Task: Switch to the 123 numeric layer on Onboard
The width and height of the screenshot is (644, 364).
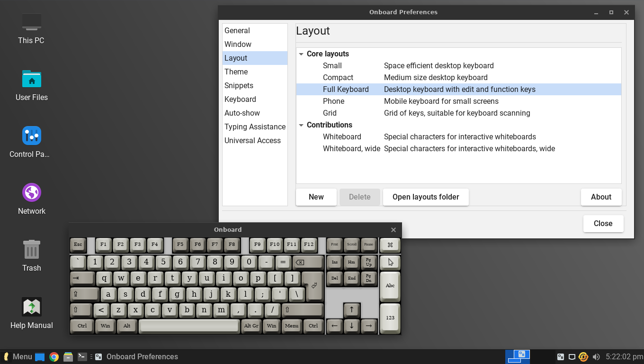Action: pyautogui.click(x=390, y=318)
